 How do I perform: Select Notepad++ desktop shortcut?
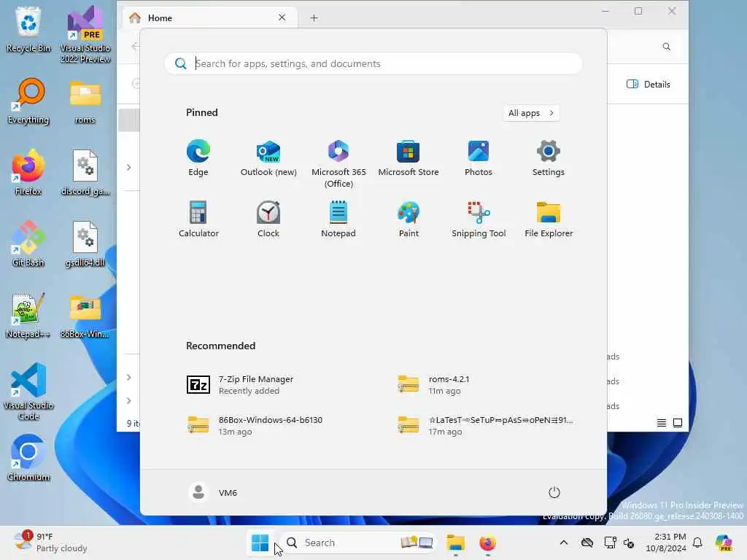(x=28, y=315)
